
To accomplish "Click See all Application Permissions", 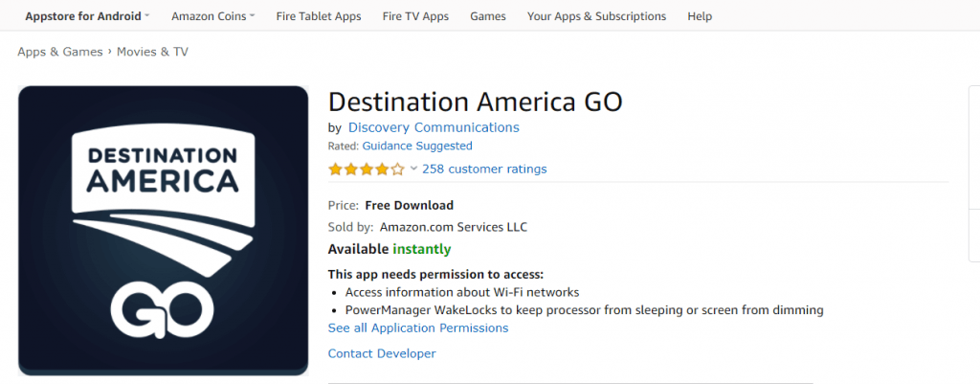I will (418, 328).
